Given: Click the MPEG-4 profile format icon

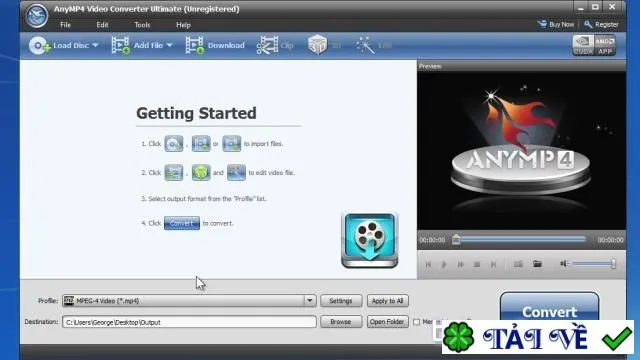Looking at the screenshot, I should (69, 300).
